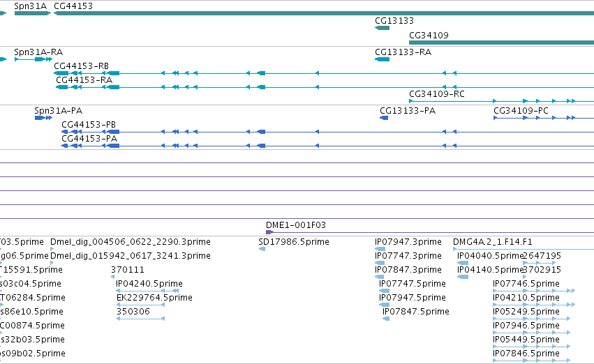This screenshot has width=594, height=364.
Task: Click the IP07747.5prime EST label
Action: click(413, 284)
